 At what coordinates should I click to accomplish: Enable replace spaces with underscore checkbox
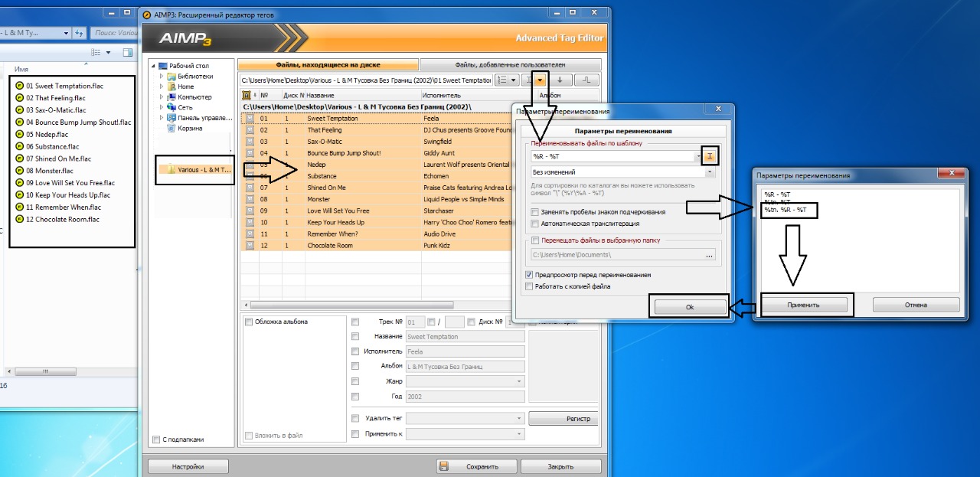pos(534,212)
